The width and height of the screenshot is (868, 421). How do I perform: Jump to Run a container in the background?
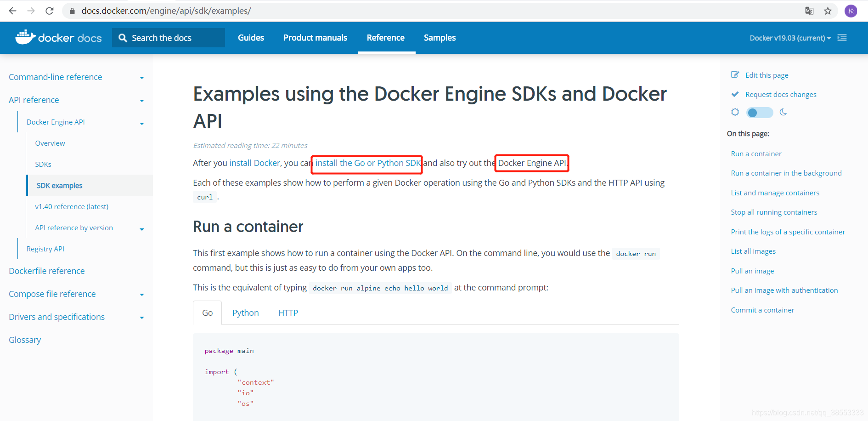click(x=786, y=173)
